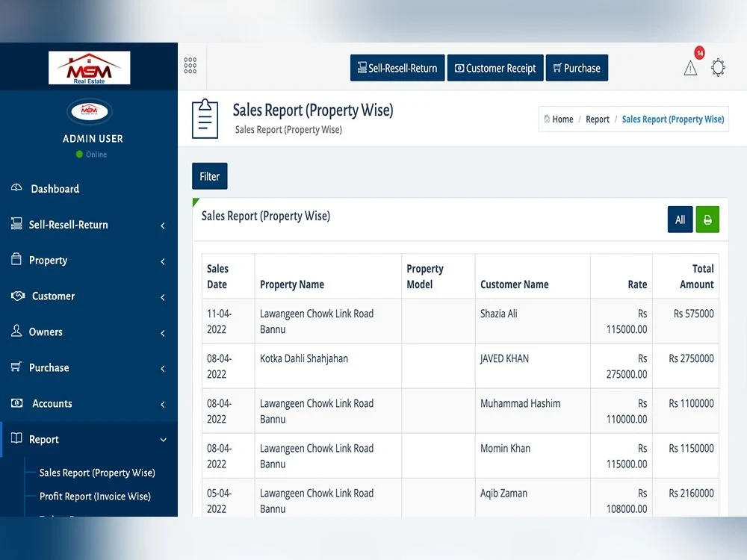The height and width of the screenshot is (560, 747).
Task: Click the notification badge showing 14
Action: 699,53
